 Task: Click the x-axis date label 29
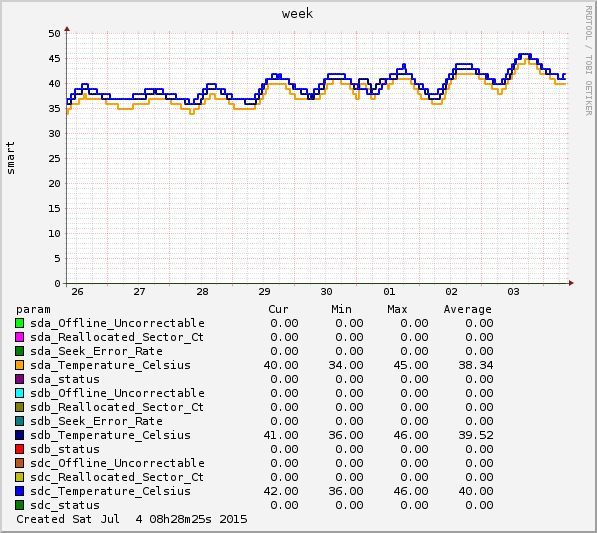[x=264, y=292]
